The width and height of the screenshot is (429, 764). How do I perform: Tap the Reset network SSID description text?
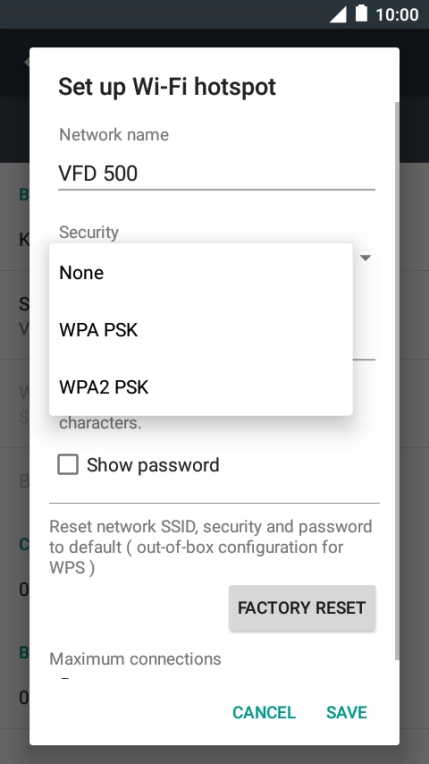coord(211,547)
